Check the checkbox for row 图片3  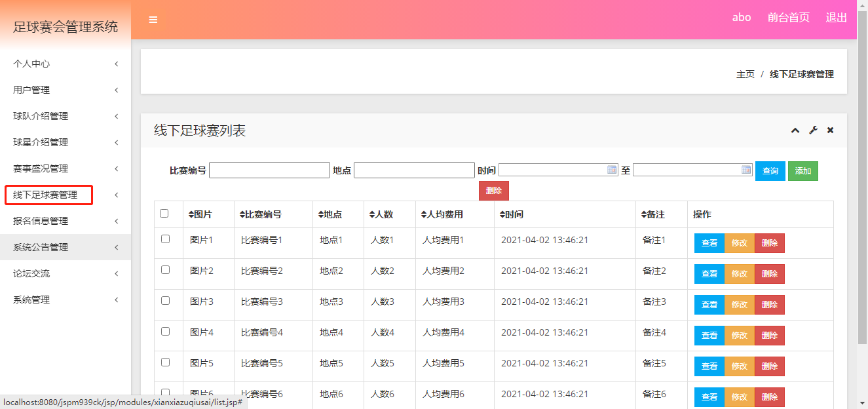pyautogui.click(x=165, y=300)
